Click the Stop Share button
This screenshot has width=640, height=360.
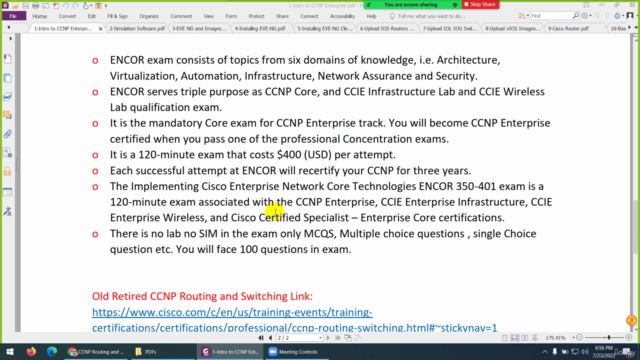[x=480, y=4]
